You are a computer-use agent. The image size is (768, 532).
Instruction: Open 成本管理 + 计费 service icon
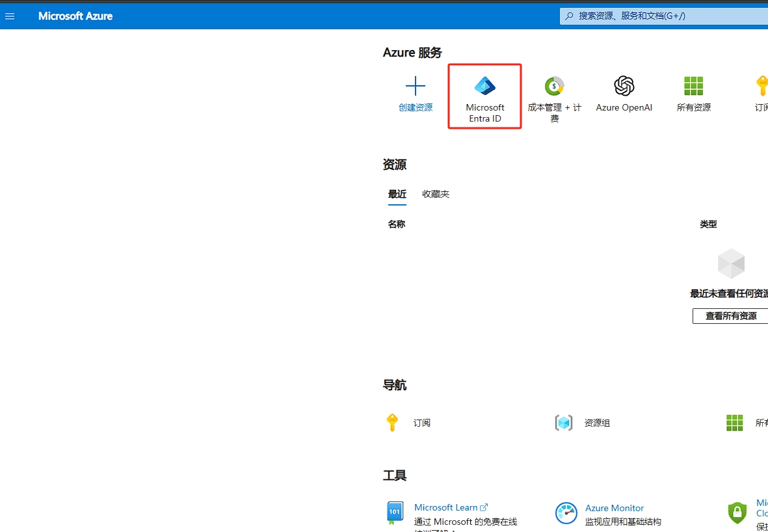coord(555,86)
